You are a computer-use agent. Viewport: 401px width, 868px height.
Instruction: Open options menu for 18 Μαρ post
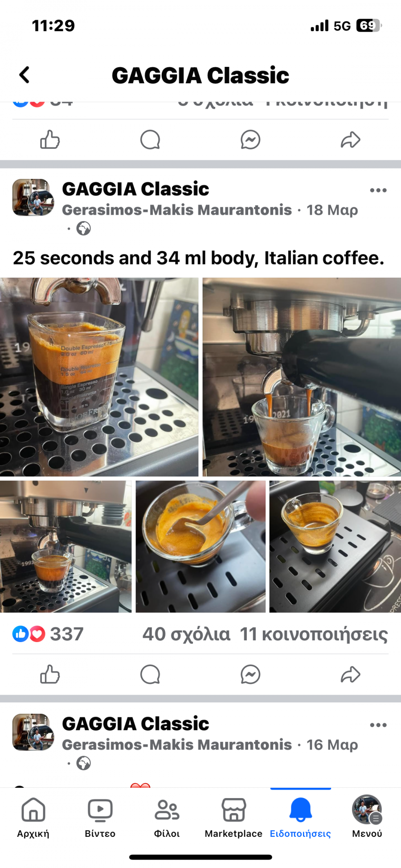(x=378, y=190)
